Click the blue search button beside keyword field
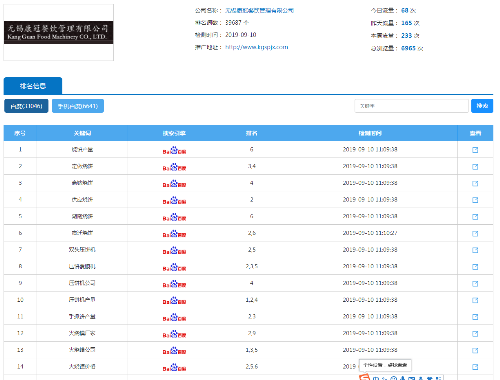 point(482,106)
